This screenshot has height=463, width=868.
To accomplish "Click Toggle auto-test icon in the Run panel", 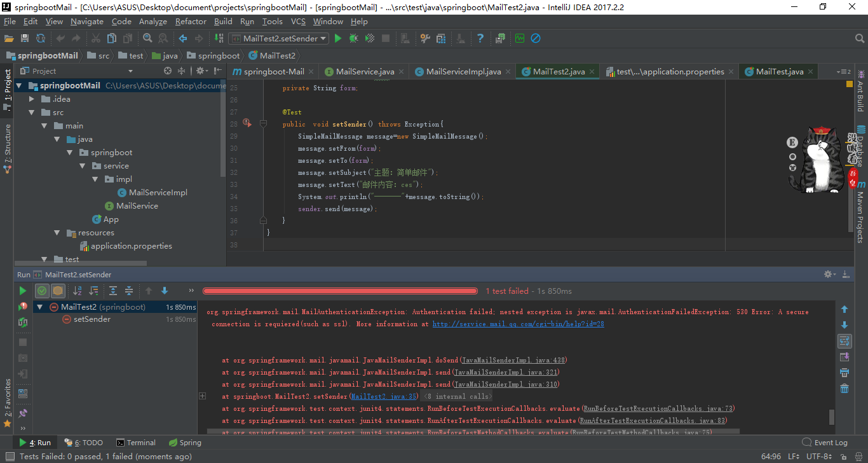I will (x=23, y=322).
